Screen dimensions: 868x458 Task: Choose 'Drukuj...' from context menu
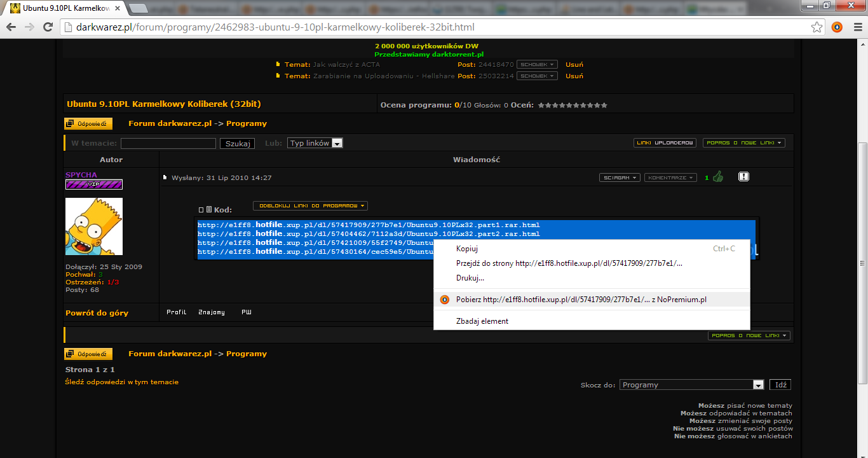coord(592,278)
